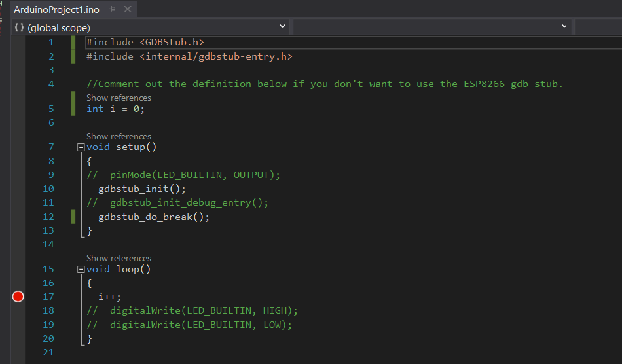This screenshot has height=364, width=622.
Task: Place cursor on 'int i = 0;'
Action: pos(115,109)
